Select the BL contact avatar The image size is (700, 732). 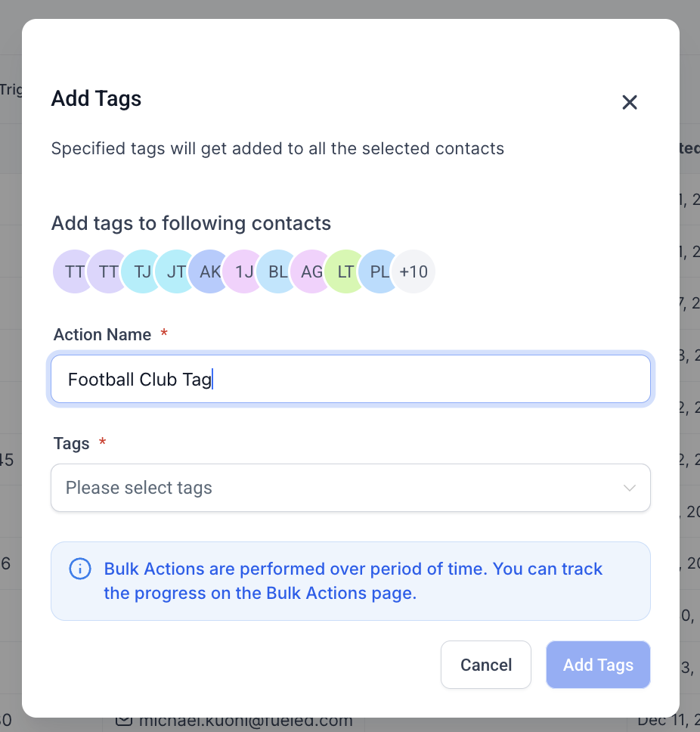pyautogui.click(x=277, y=271)
